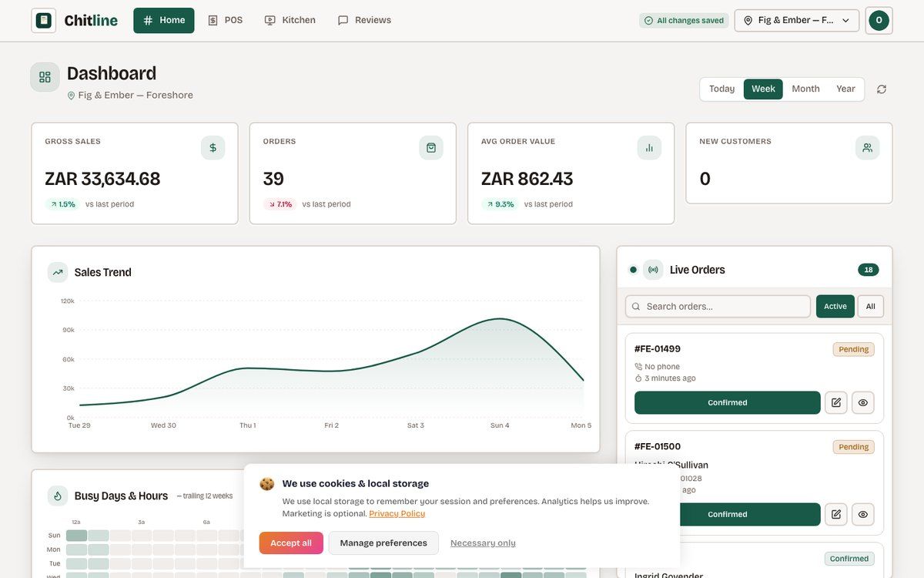Click the cookie icon in the consent banner
Viewport: 924px width, 578px height.
pyautogui.click(x=267, y=484)
